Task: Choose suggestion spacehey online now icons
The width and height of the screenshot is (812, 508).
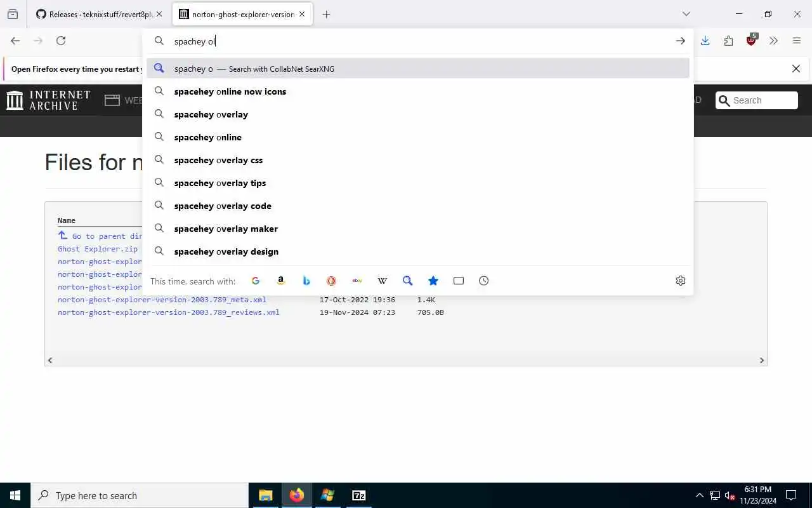Action: pos(418,91)
